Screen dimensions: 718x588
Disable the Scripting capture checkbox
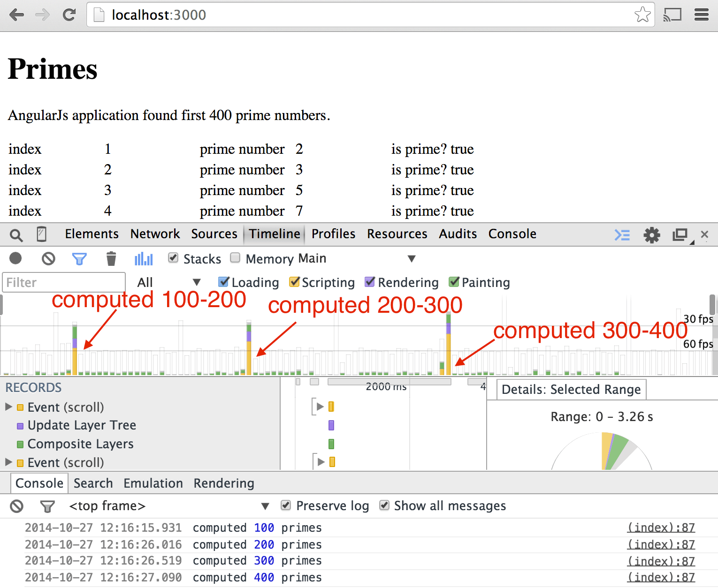[x=294, y=282]
